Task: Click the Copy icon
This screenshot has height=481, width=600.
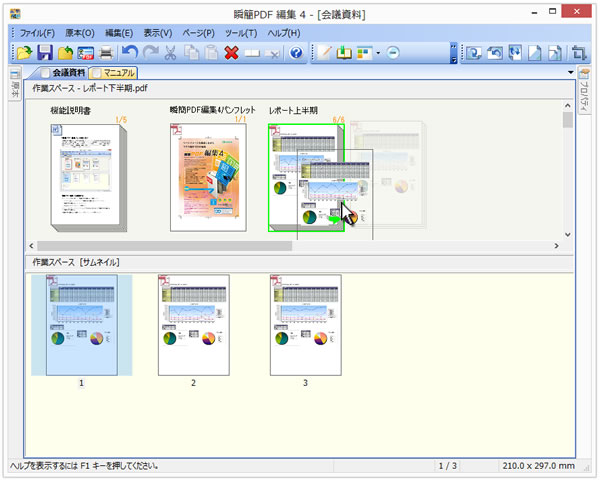Action: click(x=191, y=53)
